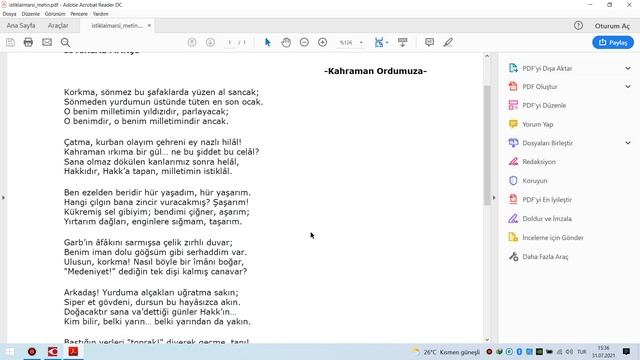Screen dimensions: 640x360
Task: Open Yorum Yap tool
Action: (x=538, y=124)
